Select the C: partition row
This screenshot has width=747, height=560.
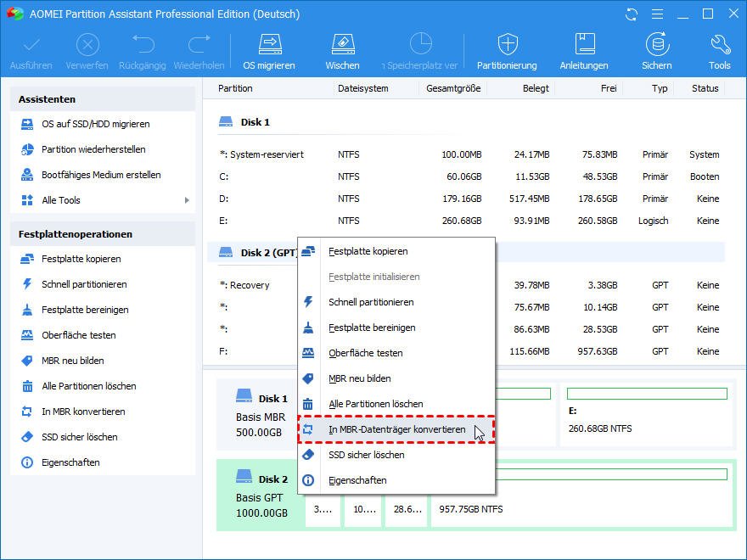coord(466,176)
